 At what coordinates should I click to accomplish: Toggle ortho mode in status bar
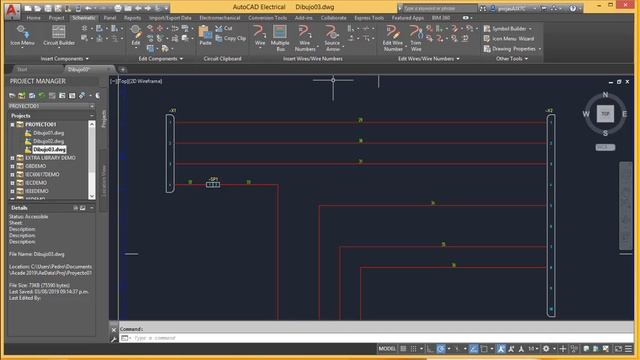click(430, 349)
